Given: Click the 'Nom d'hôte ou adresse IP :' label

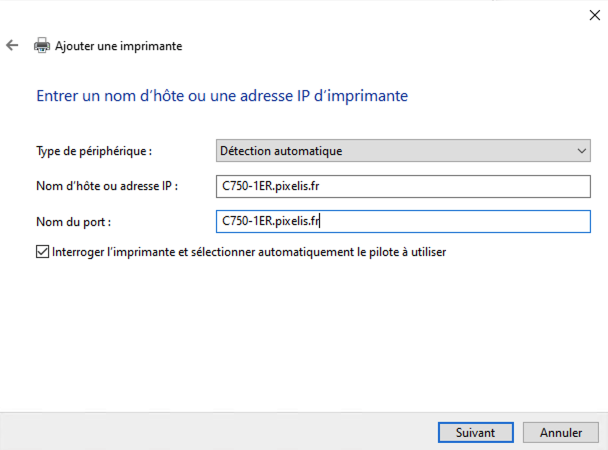Looking at the screenshot, I should pyautogui.click(x=106, y=186).
